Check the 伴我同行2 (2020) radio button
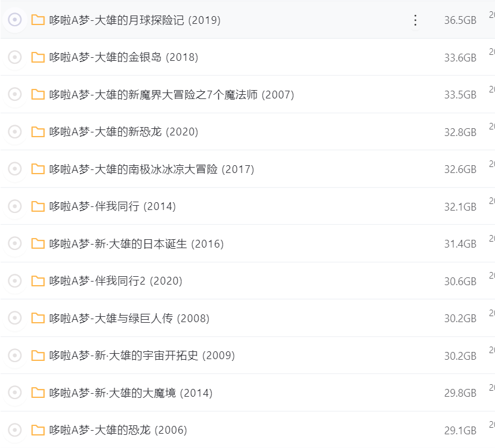 (x=14, y=280)
